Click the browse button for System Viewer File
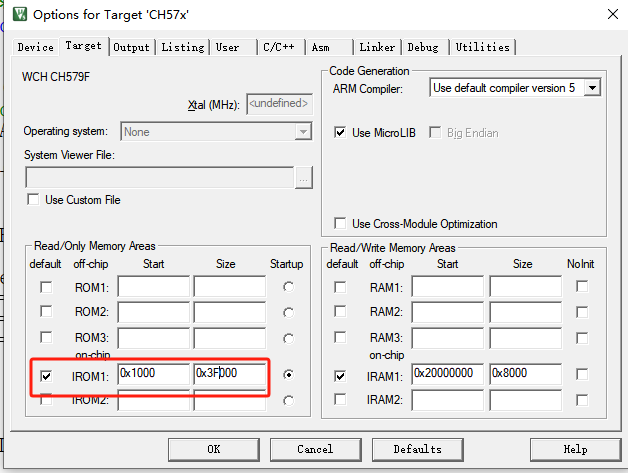Screen dimensions: 628x473 coord(304,177)
